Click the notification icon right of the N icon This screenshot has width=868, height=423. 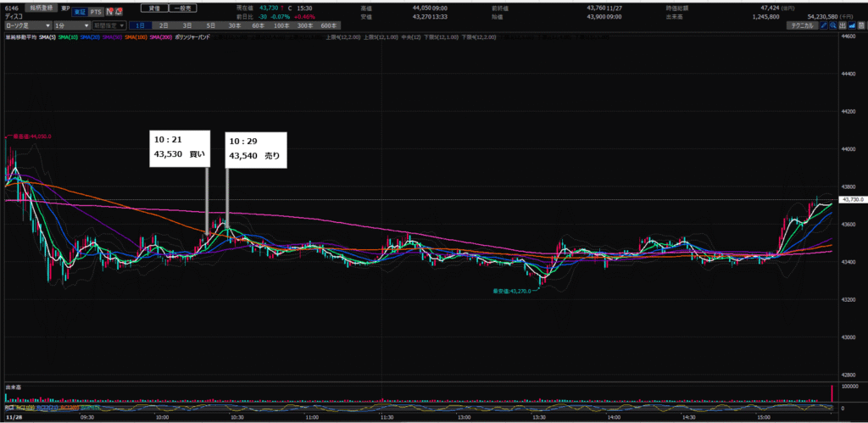[x=118, y=13]
